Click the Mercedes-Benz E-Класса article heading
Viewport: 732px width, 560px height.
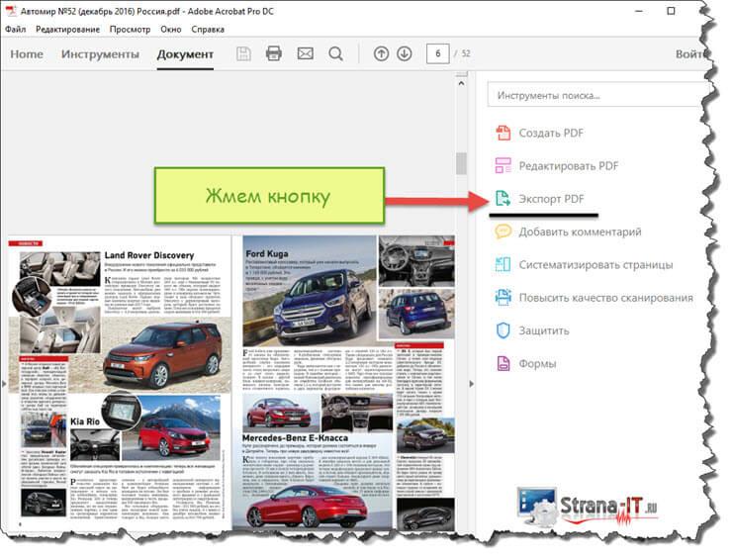coord(295,438)
